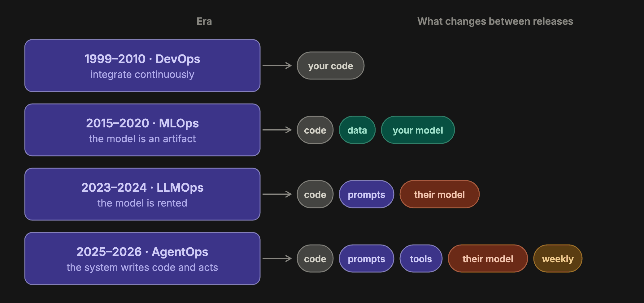Viewport: 644px width, 303px height.
Task: Select the 2023–2024 LLMOps era box
Action: pos(142,194)
